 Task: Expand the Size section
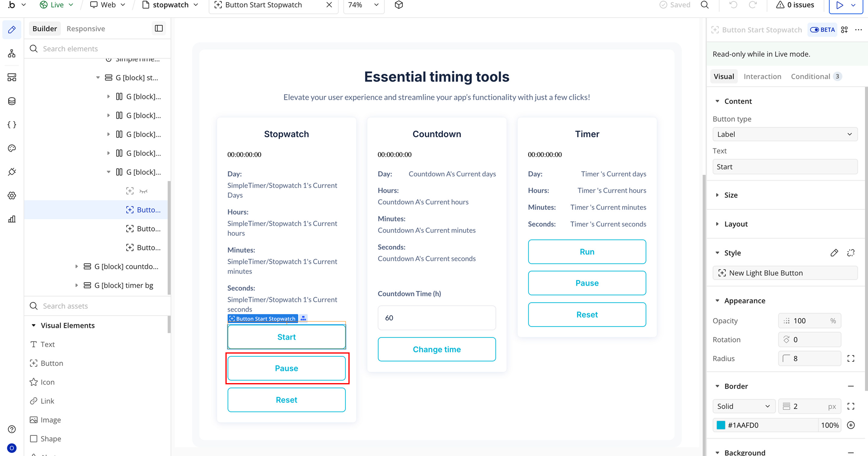click(731, 195)
